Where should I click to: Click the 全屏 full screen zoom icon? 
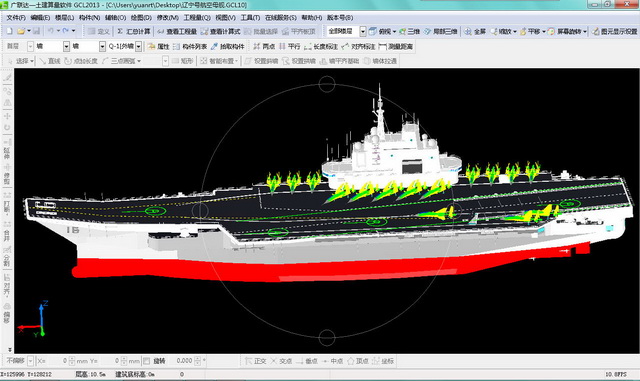coord(468,31)
